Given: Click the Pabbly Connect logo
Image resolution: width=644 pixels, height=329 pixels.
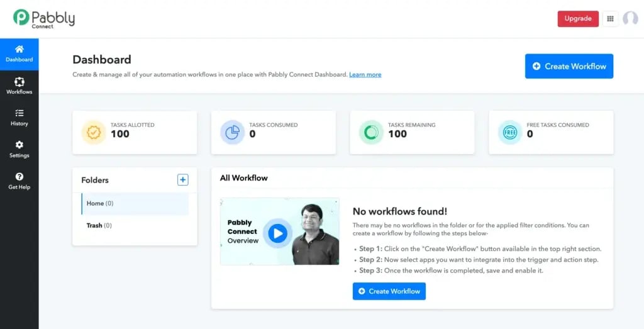Looking at the screenshot, I should (44, 19).
